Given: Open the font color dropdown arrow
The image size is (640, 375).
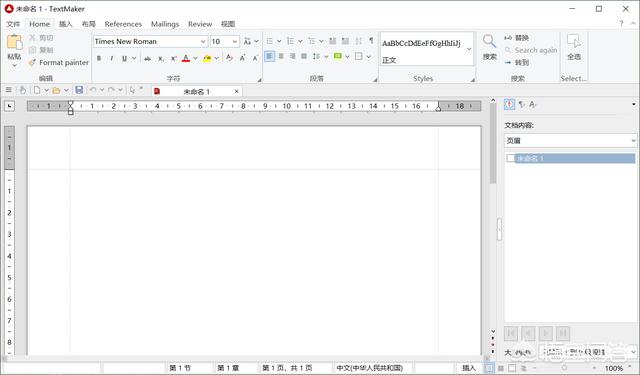Looking at the screenshot, I should coord(196,58).
